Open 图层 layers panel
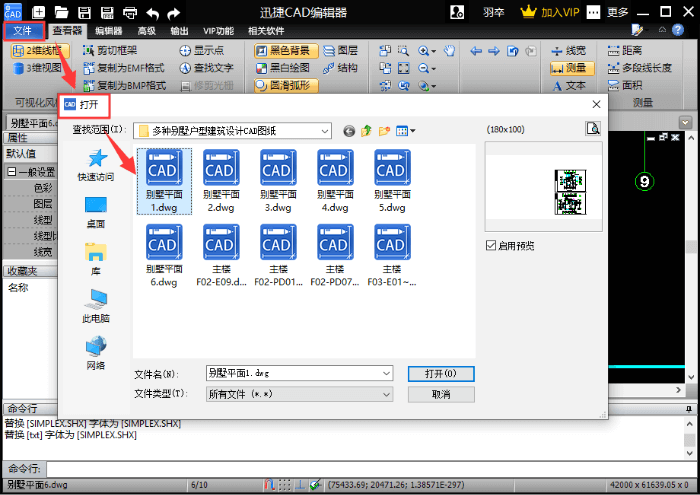 pyautogui.click(x=340, y=50)
